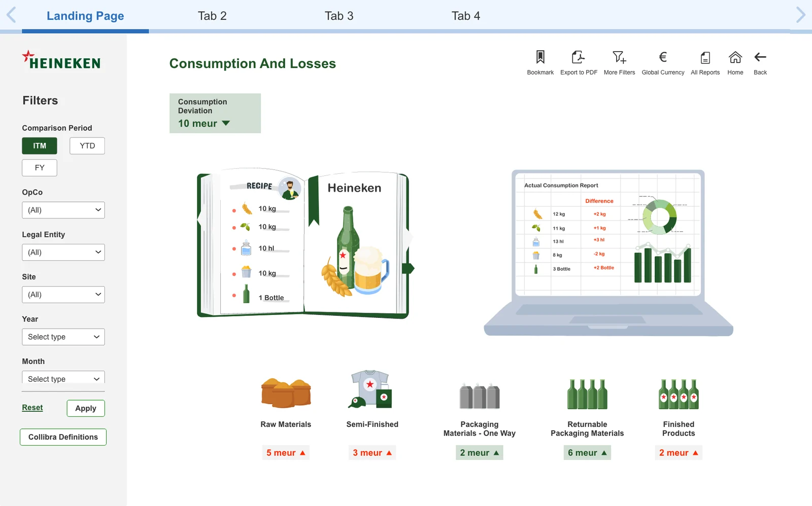Screen dimensions: 812x506
Task: Open the Month select type dropdown
Action: coord(63,378)
